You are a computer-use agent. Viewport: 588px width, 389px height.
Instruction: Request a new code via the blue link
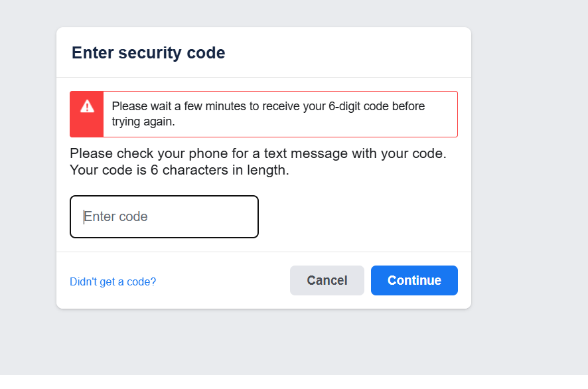click(x=113, y=281)
